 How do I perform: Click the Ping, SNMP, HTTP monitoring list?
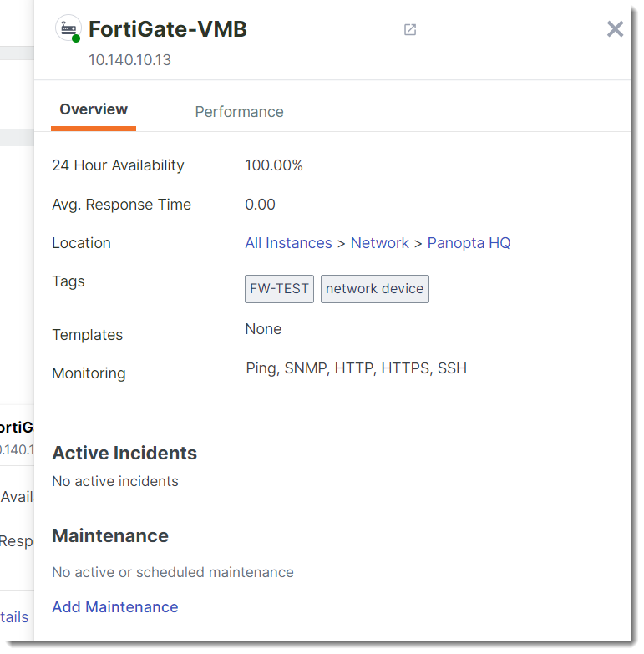pyautogui.click(x=356, y=368)
